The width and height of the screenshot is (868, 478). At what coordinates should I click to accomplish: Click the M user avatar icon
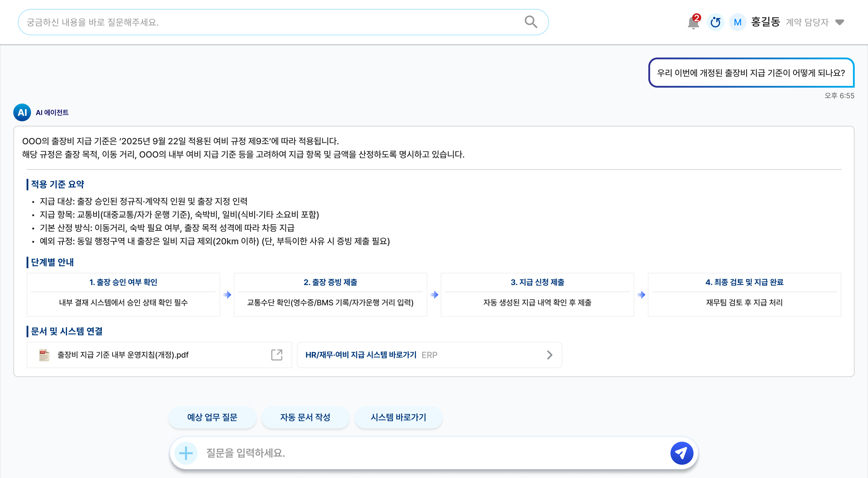tap(738, 22)
